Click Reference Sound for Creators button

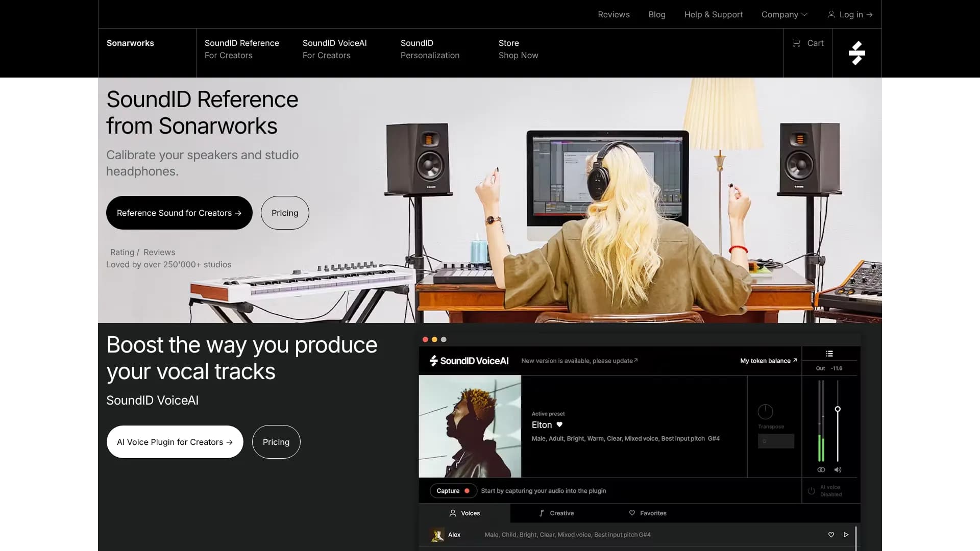(179, 213)
